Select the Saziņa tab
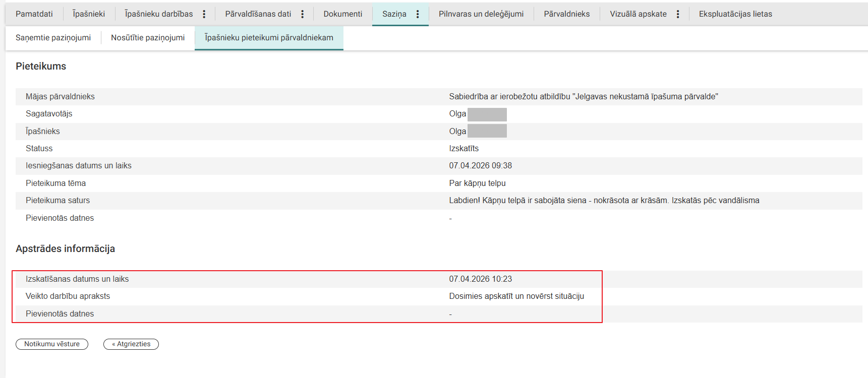 point(394,14)
